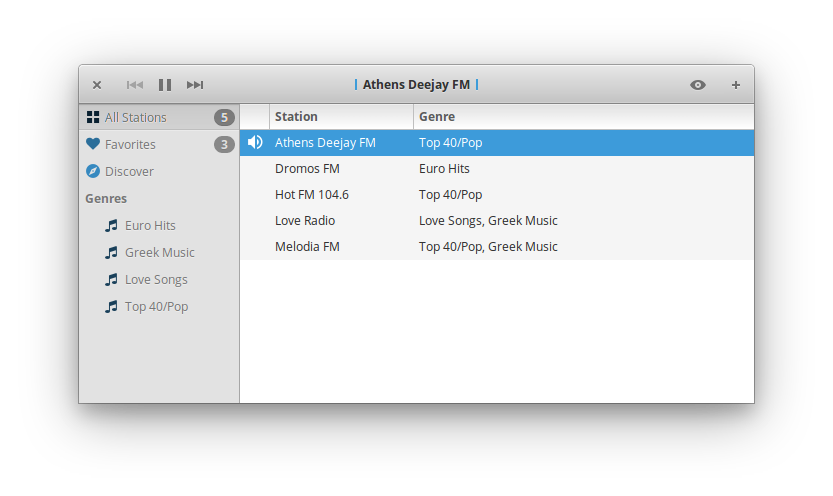Select the Love Radio station
Image resolution: width=833 pixels, height=496 pixels.
click(305, 221)
